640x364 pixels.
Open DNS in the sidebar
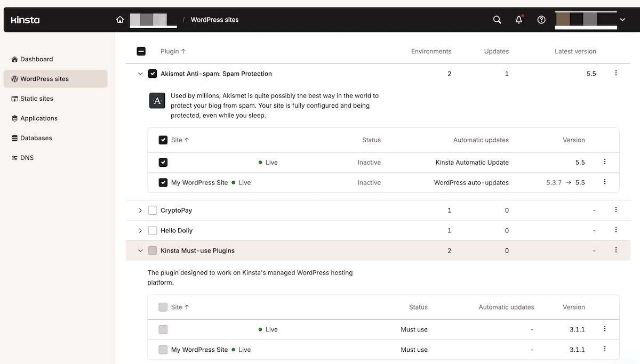coord(27,158)
